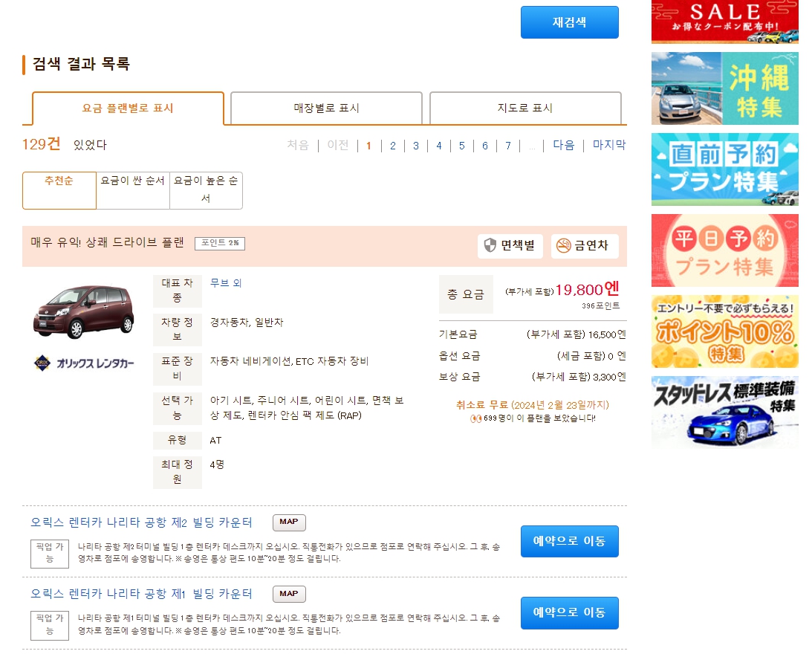Image resolution: width=812 pixels, height=654 pixels.
Task: Click the 픽업 가능 label under 제2 빌딩
Action: tap(50, 554)
